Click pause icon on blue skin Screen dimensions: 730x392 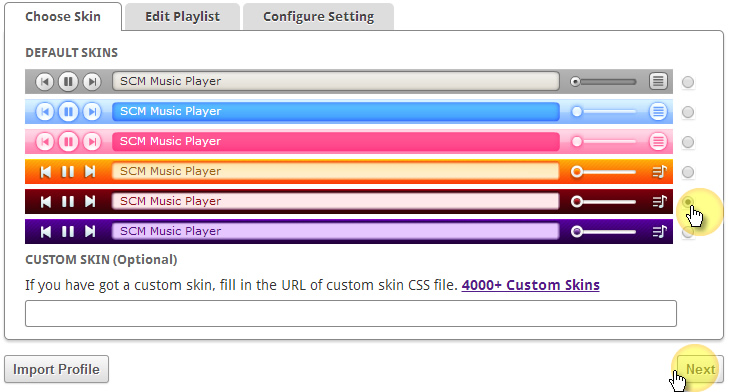[68, 112]
